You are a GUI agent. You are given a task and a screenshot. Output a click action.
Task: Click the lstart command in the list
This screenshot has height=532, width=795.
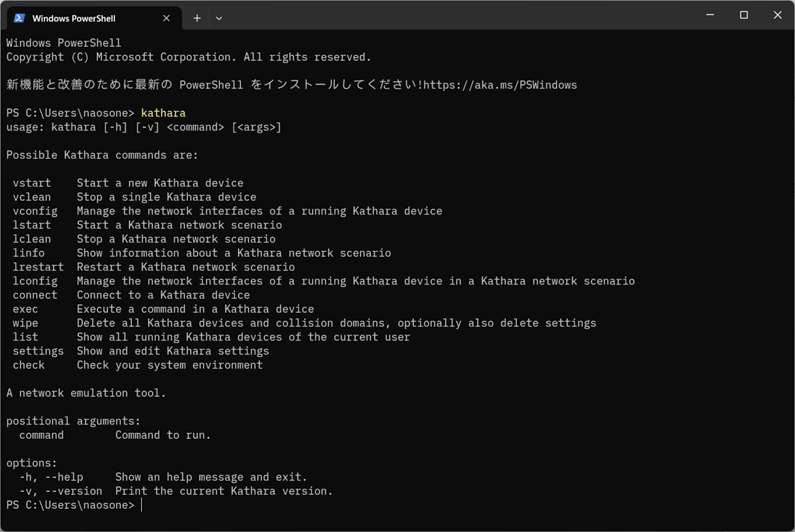[32, 225]
